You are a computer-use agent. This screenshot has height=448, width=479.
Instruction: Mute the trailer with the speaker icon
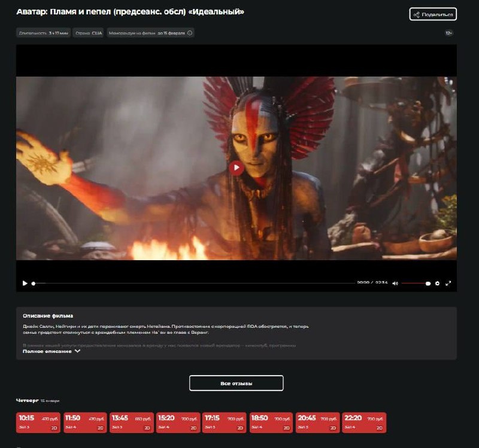tap(395, 283)
